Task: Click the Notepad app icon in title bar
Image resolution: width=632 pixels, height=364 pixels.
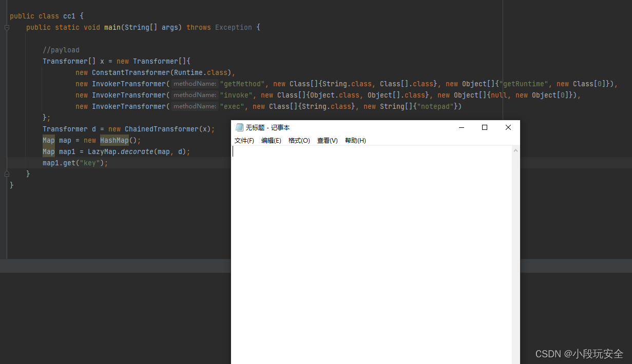Action: (x=239, y=127)
